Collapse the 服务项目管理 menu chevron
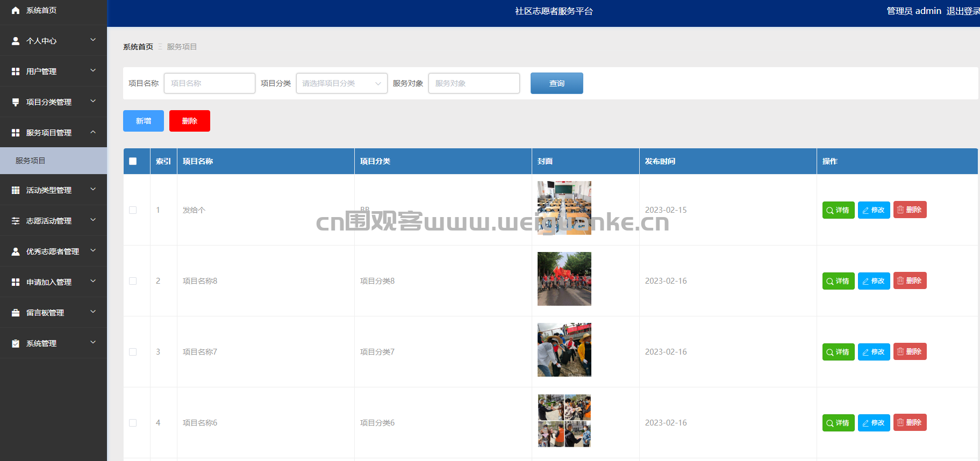The image size is (980, 461). (93, 132)
